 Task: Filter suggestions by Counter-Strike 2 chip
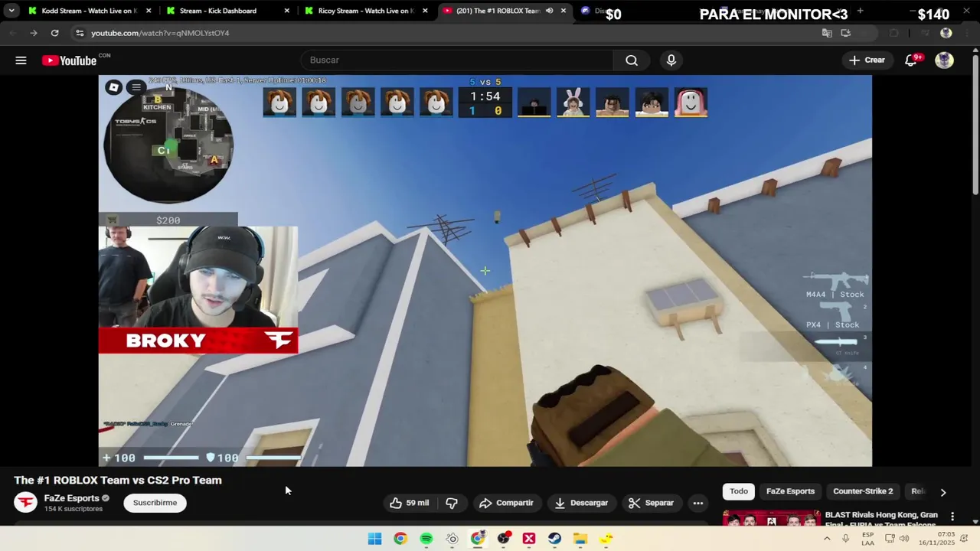[x=863, y=491]
